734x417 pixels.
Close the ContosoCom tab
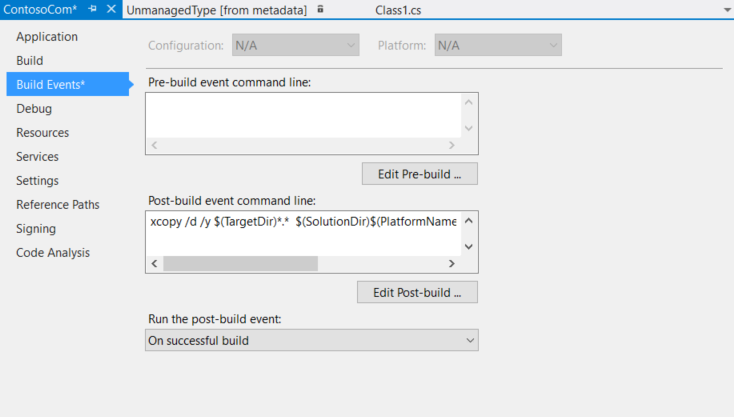111,9
